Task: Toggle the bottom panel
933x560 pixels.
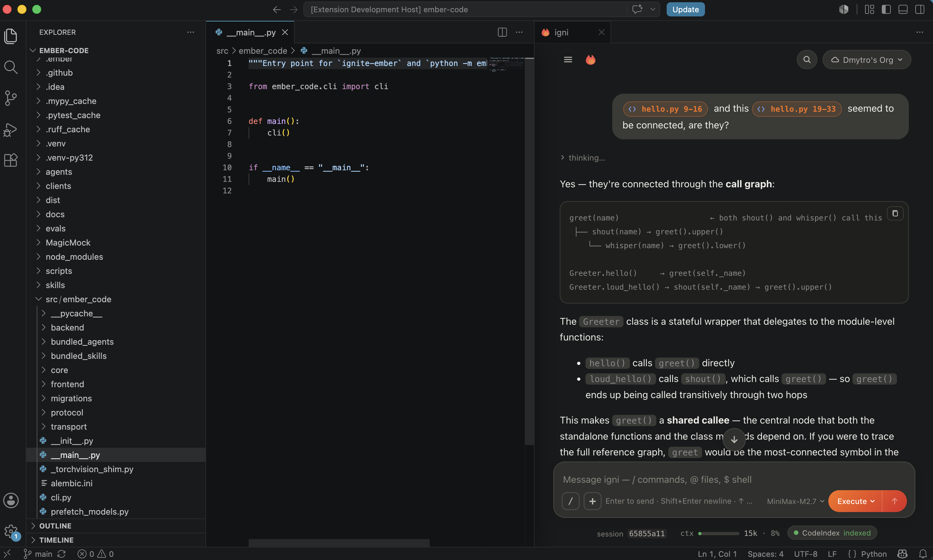Action: (903, 9)
